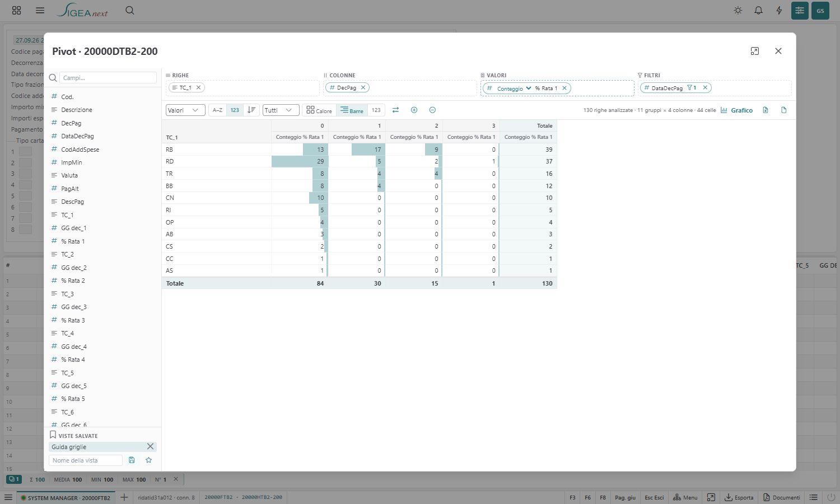Click the Nome della vista input
840x504 pixels.
tap(86, 460)
